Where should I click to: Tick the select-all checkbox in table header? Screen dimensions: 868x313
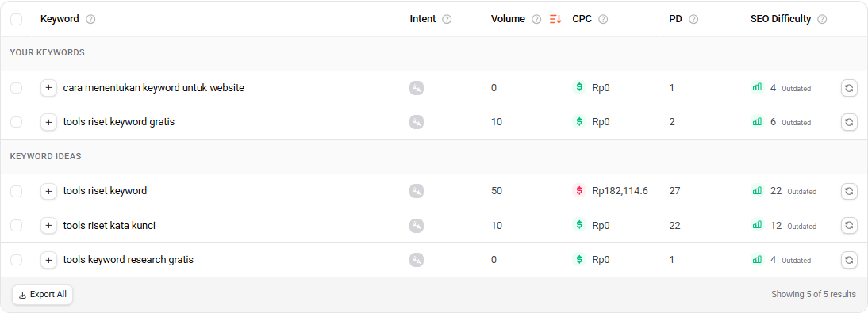[17, 19]
